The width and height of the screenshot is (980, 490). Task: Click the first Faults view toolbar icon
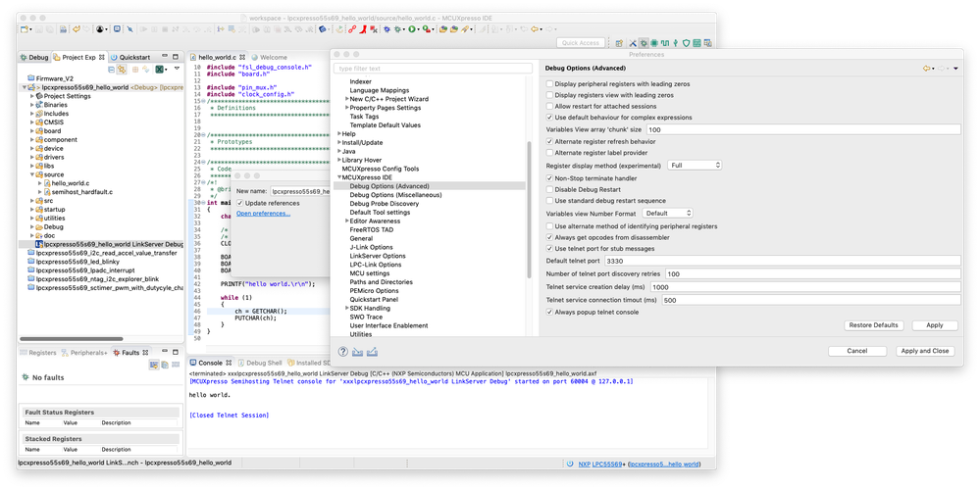point(154,365)
